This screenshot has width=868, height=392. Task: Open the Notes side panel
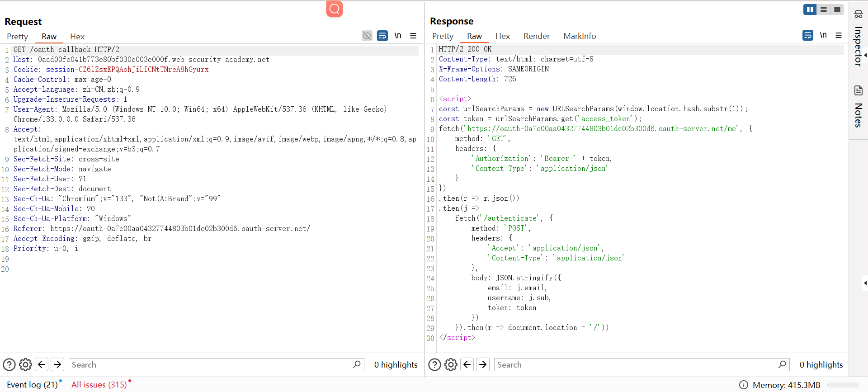(x=858, y=108)
